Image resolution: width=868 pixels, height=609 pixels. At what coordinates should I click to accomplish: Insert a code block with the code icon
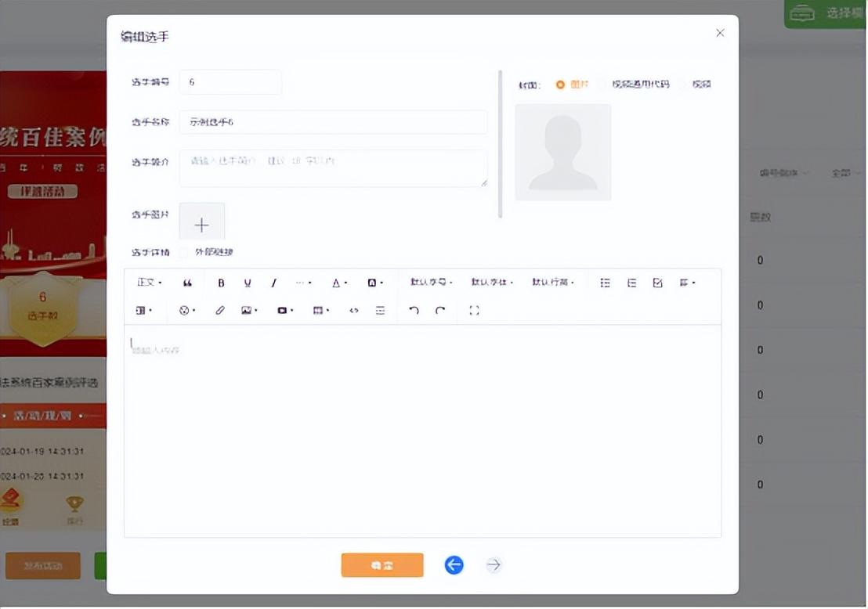[x=354, y=311]
